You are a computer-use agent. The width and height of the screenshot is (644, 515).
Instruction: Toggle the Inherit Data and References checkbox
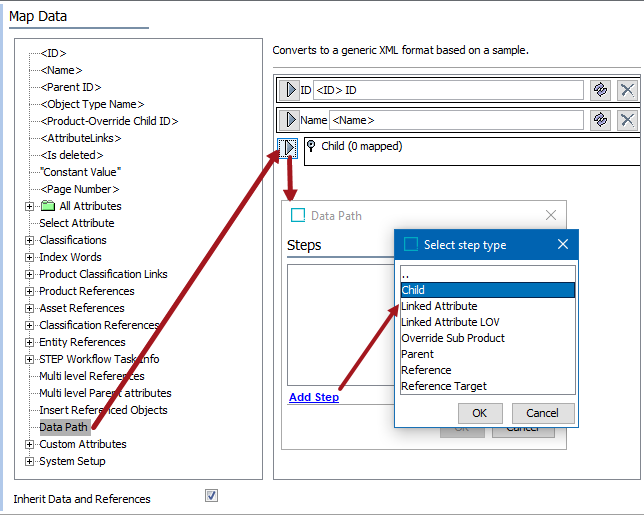(211, 495)
